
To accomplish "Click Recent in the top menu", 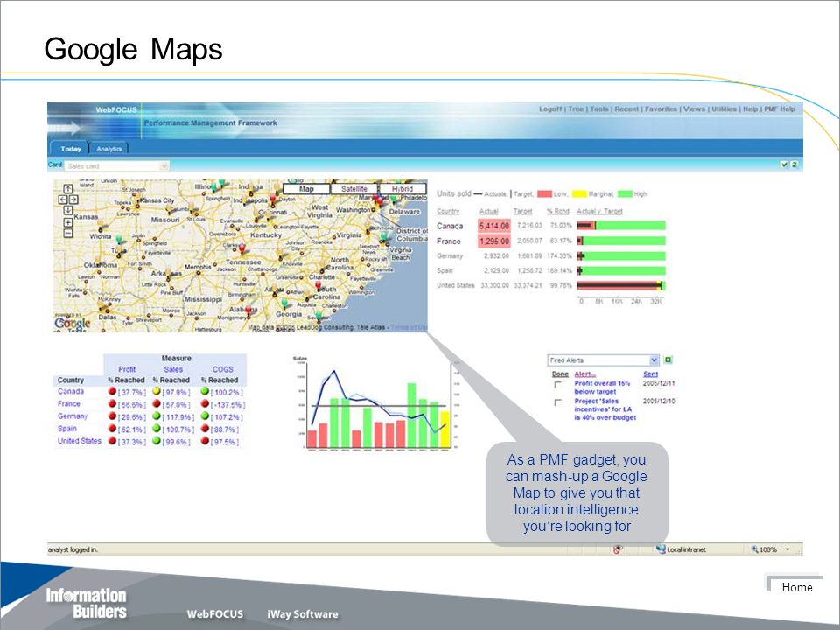I will 626,108.
